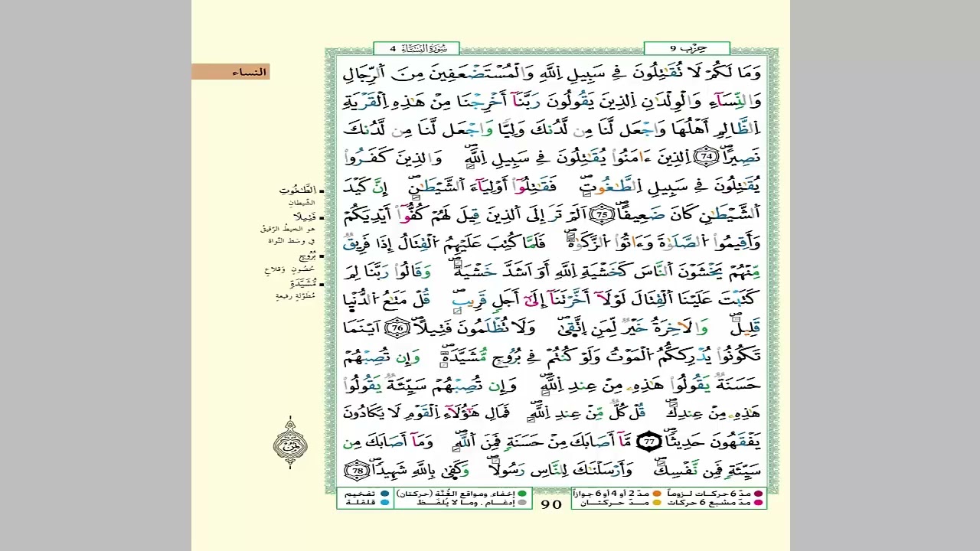The image size is (980, 551).
Task: Click the legend text تفخيم
Action: point(358,494)
